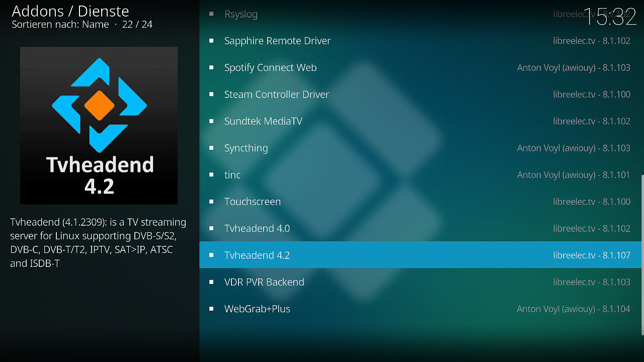The height and width of the screenshot is (362, 644).
Task: Click the bullet marker beside tinc
Action: [x=211, y=175]
